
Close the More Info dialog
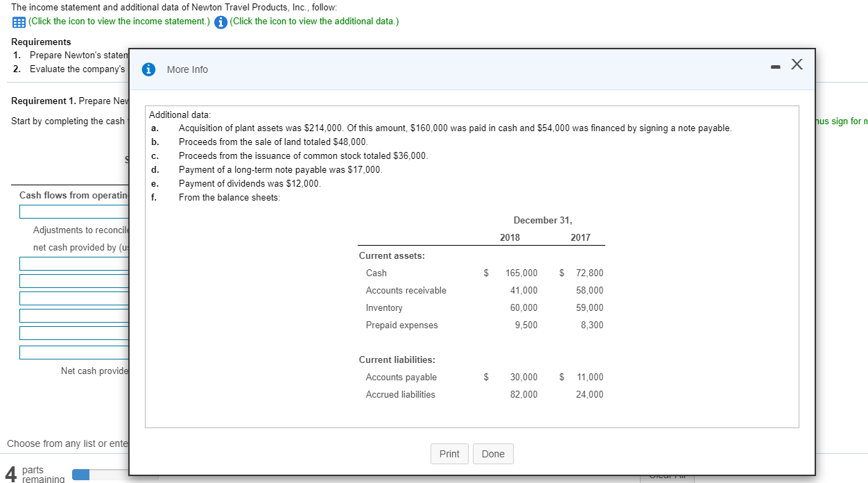pyautogui.click(x=797, y=65)
